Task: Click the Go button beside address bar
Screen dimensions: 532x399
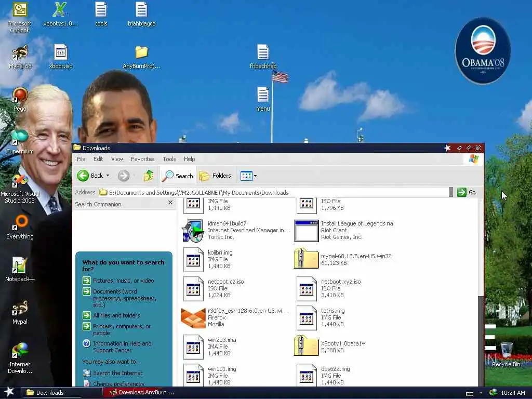Action: pos(467,192)
